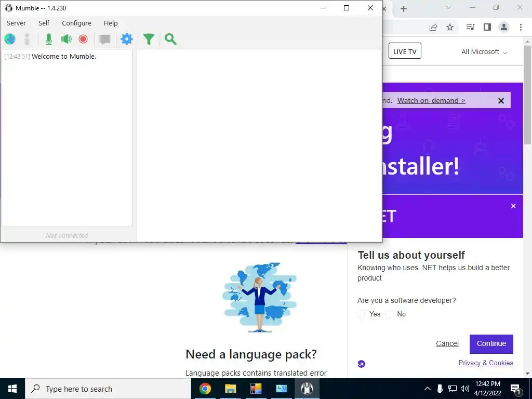Expand the All Microsoft dropdown
This screenshot has width=532, height=399.
[x=484, y=52]
